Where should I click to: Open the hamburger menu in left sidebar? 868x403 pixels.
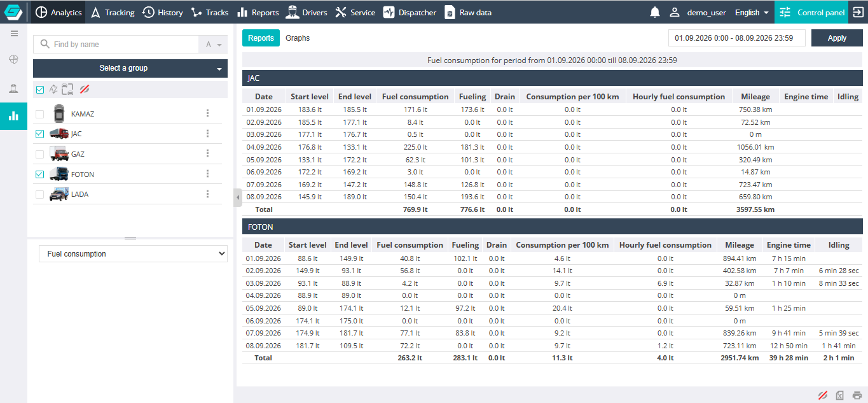[x=14, y=34]
